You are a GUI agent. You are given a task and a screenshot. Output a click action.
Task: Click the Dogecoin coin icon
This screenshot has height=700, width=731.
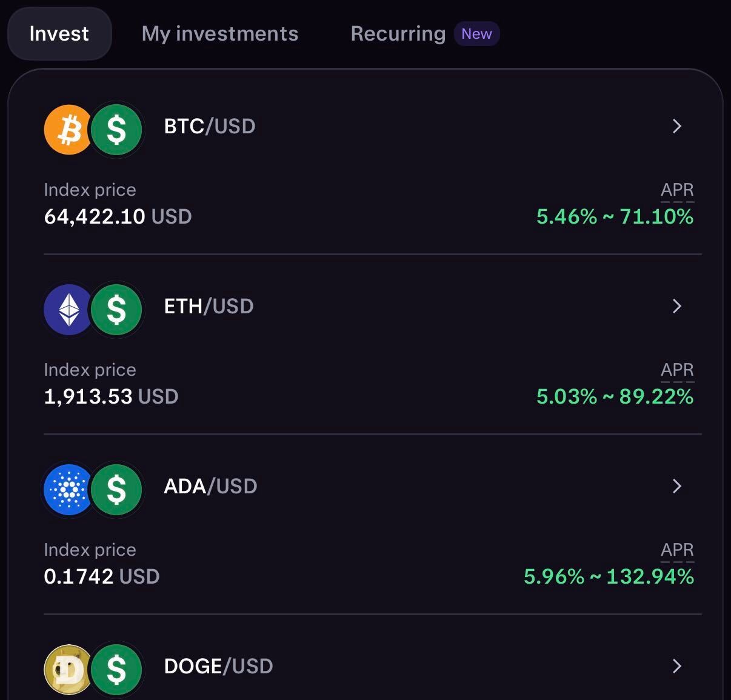click(68, 670)
